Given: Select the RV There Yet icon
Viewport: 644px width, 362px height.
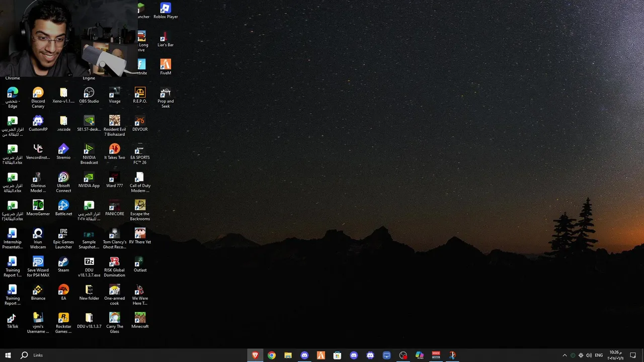Looking at the screenshot, I should [140, 236].
